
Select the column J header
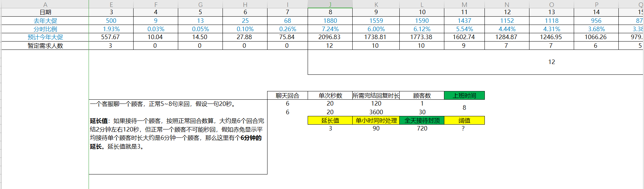pyautogui.click(x=330, y=4)
